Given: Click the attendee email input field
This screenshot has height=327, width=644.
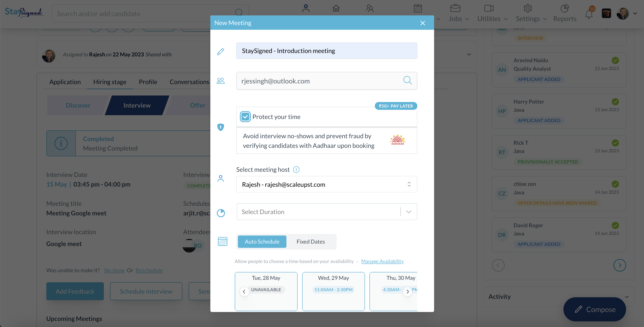Looking at the screenshot, I should click(326, 81).
